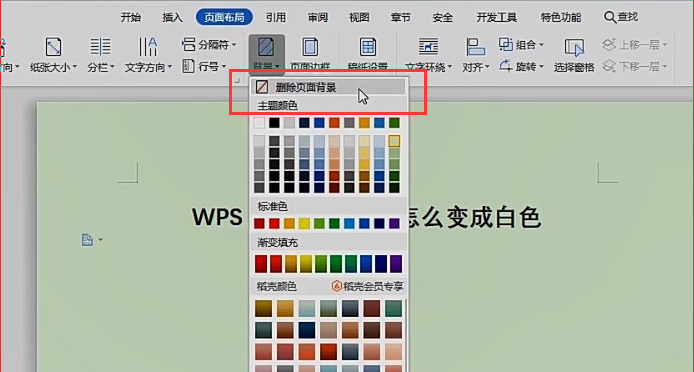
Task: Choose 删除页面背景 menu entry
Action: pyautogui.click(x=328, y=87)
